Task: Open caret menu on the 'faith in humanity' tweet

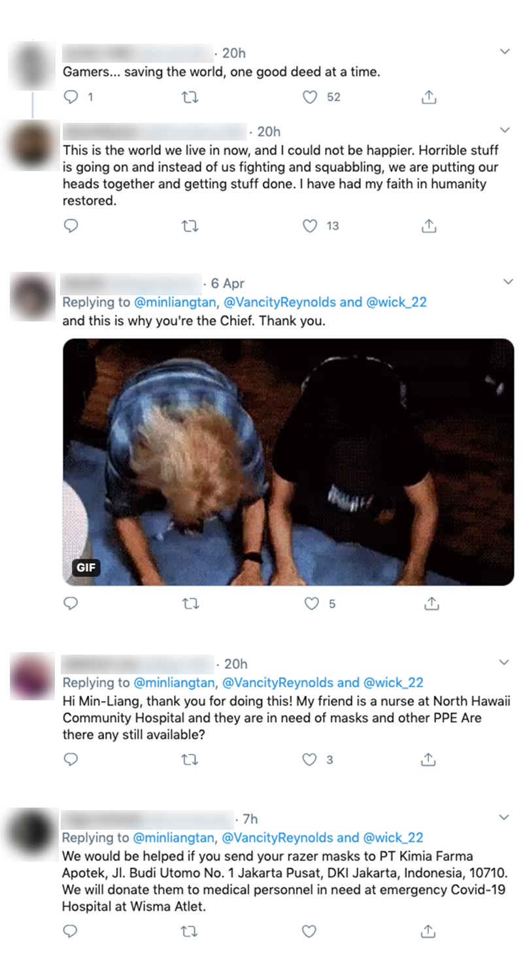Action: 504,130
